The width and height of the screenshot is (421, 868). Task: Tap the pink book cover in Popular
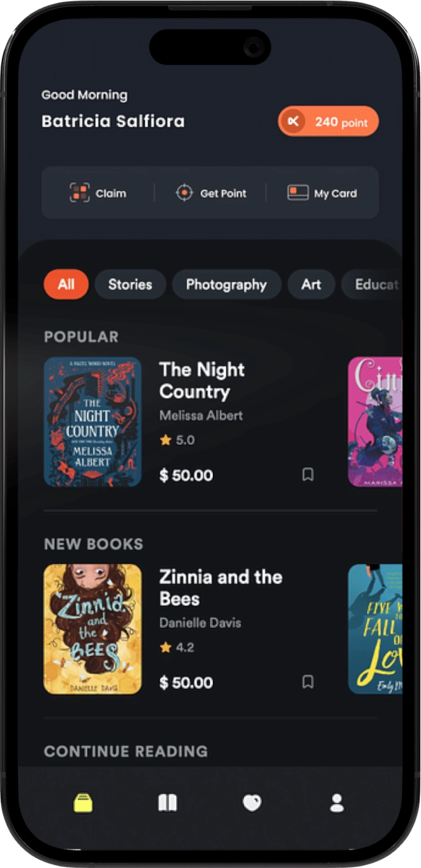[x=375, y=422]
